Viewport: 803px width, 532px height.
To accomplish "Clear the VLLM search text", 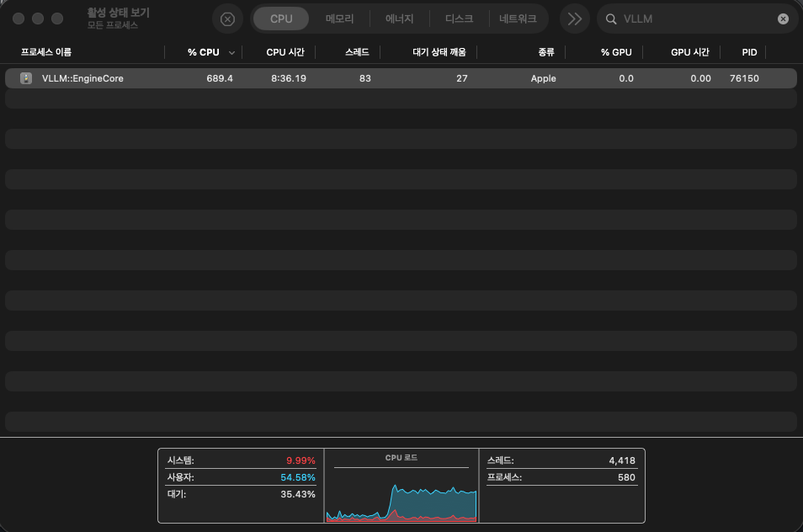I will (783, 19).
